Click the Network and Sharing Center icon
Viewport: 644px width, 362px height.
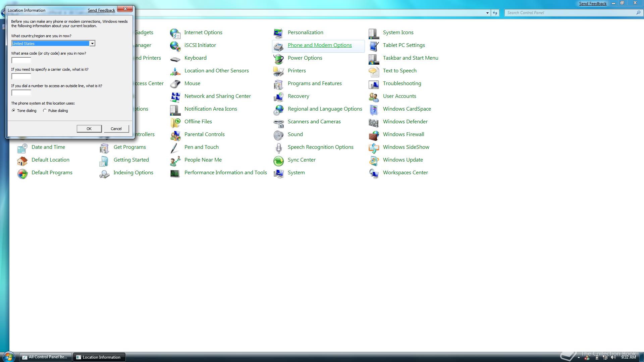click(x=175, y=97)
